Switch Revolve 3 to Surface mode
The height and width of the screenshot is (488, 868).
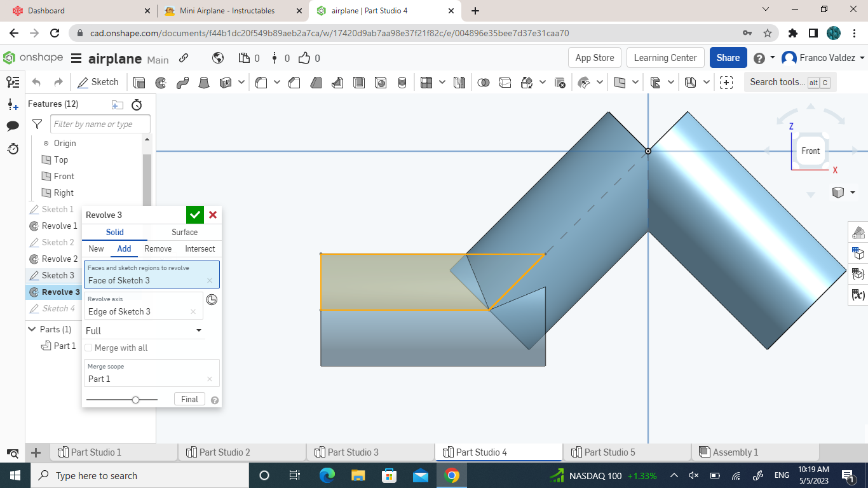[184, 233]
